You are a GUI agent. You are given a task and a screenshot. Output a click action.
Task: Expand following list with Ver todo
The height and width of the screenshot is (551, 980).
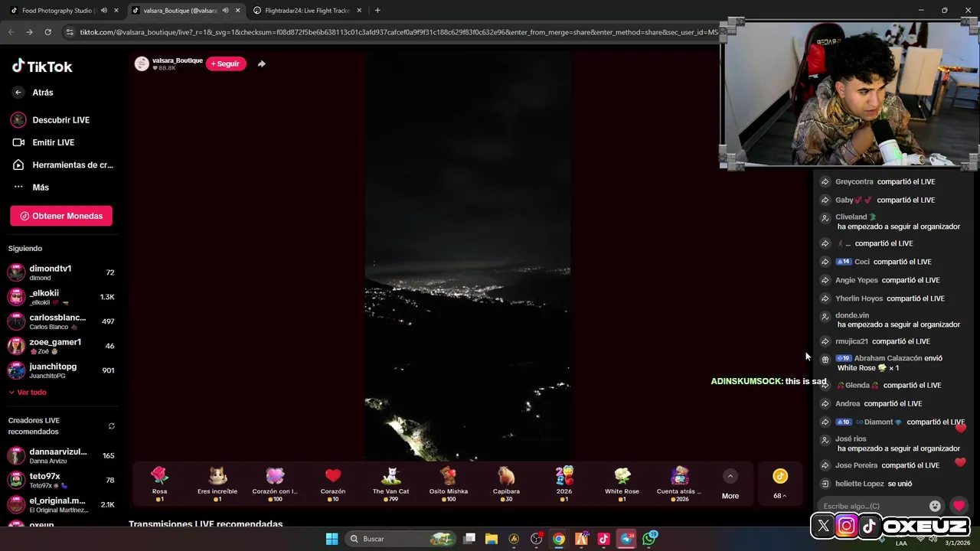[x=28, y=393]
